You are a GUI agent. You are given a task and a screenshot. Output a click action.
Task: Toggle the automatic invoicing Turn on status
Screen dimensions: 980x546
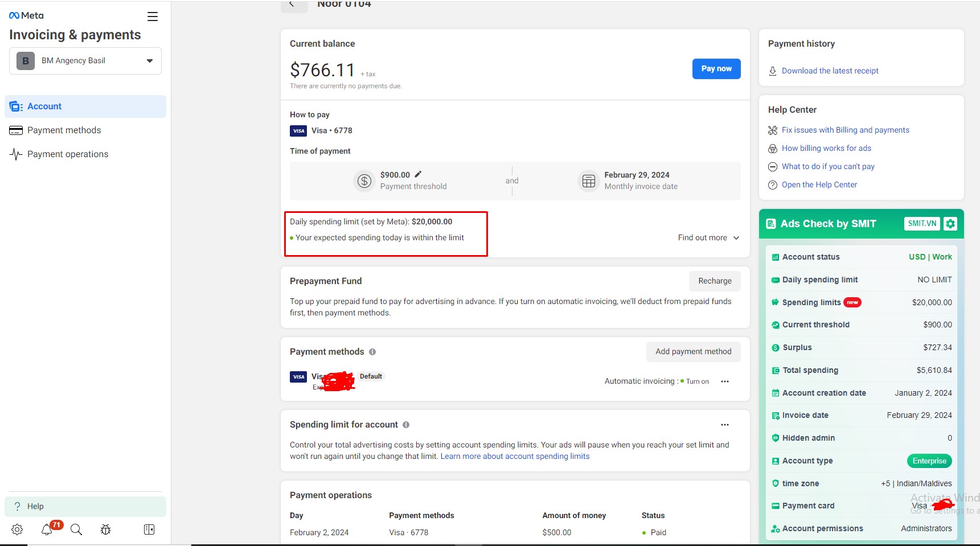(x=695, y=381)
